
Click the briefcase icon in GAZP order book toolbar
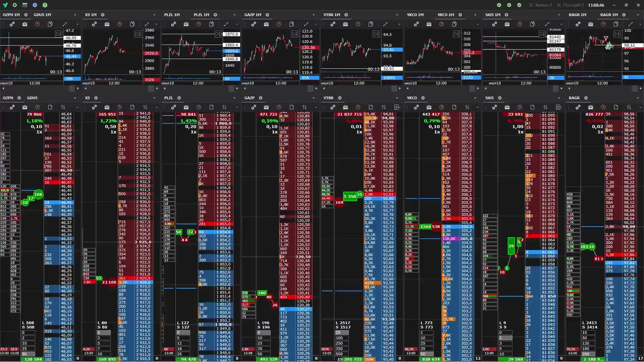266,107
